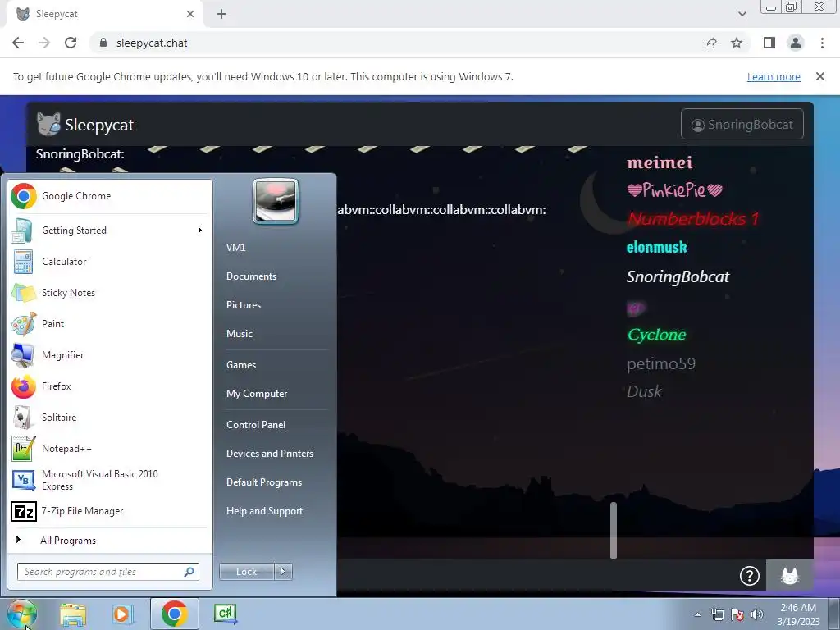Close the Sleepycat tab

click(x=190, y=14)
